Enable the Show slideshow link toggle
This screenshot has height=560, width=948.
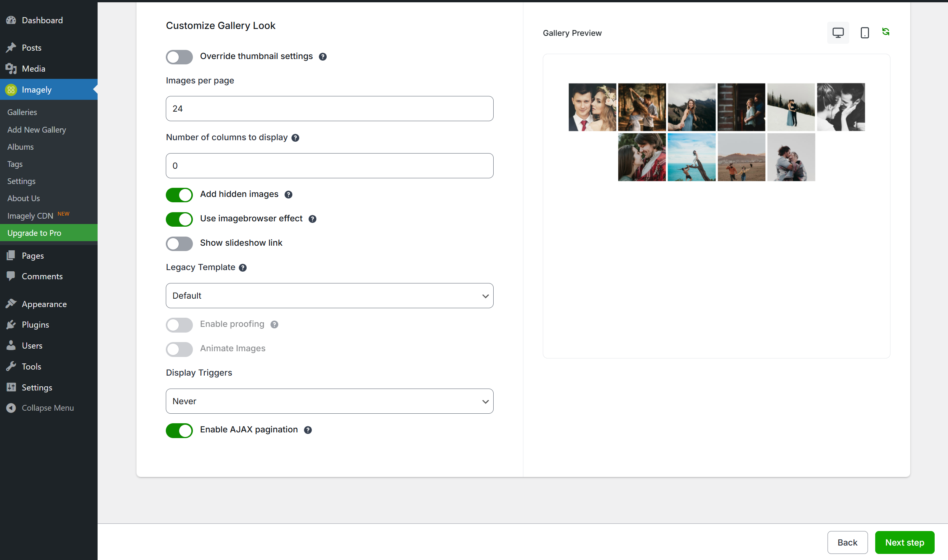(179, 243)
